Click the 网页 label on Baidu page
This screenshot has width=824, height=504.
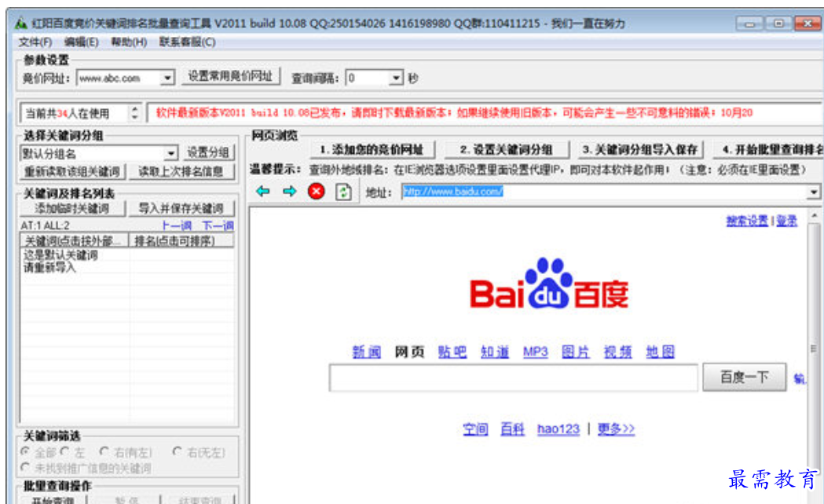(x=409, y=352)
